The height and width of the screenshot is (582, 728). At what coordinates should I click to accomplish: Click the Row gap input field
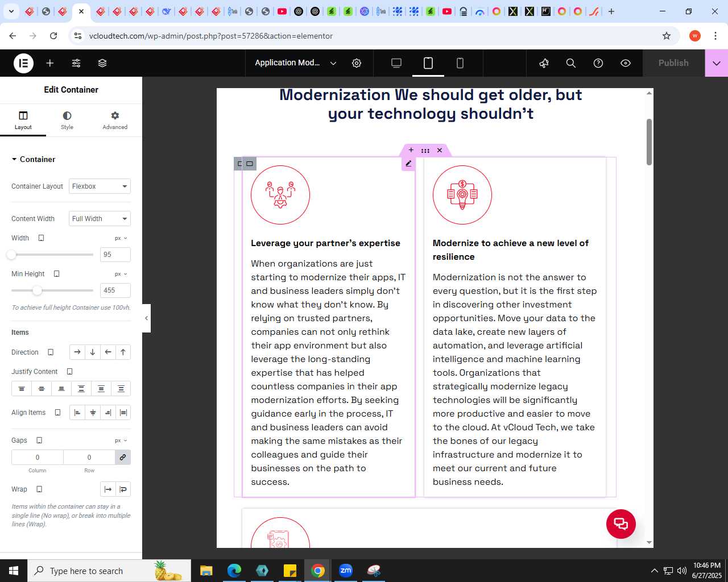click(x=89, y=458)
